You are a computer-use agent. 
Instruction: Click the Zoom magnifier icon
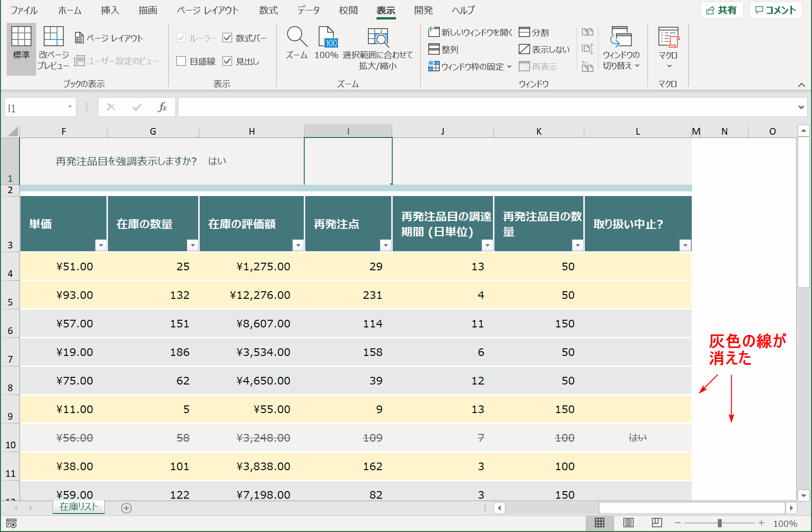click(x=297, y=37)
